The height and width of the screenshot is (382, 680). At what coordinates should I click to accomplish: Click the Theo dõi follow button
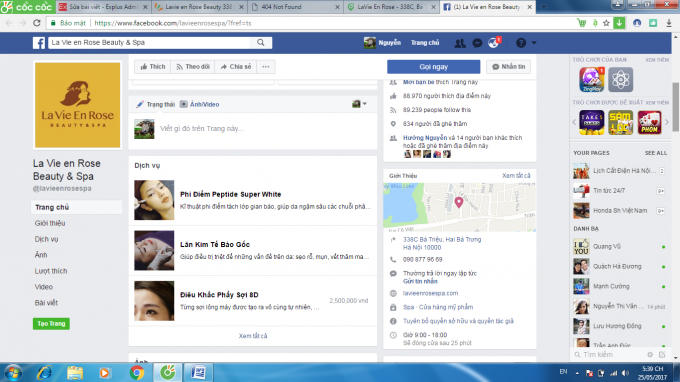click(193, 66)
